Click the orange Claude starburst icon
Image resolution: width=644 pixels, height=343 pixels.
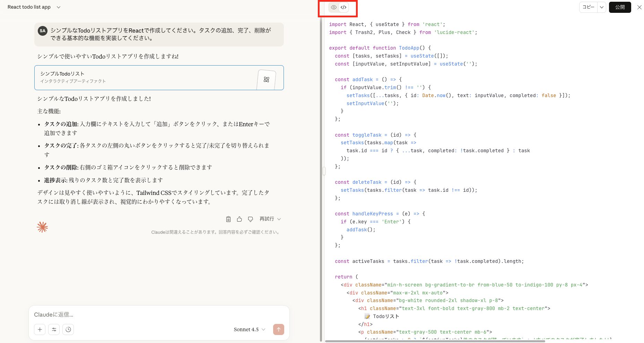pyautogui.click(x=42, y=227)
